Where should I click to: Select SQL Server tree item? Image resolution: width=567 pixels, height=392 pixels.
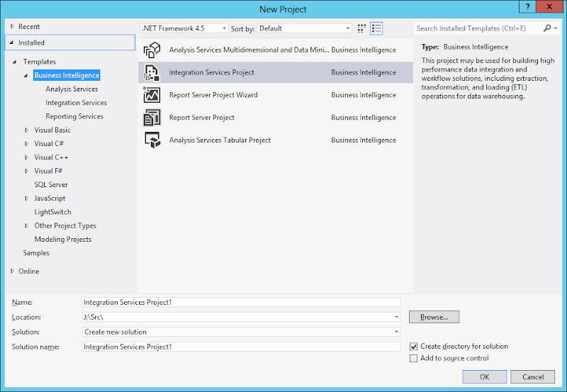tap(51, 185)
